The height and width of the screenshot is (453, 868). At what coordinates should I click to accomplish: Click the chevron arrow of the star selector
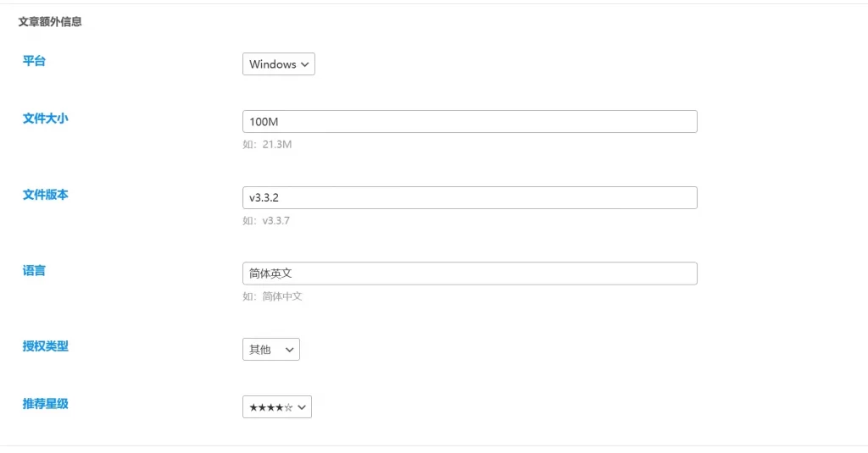tap(302, 407)
